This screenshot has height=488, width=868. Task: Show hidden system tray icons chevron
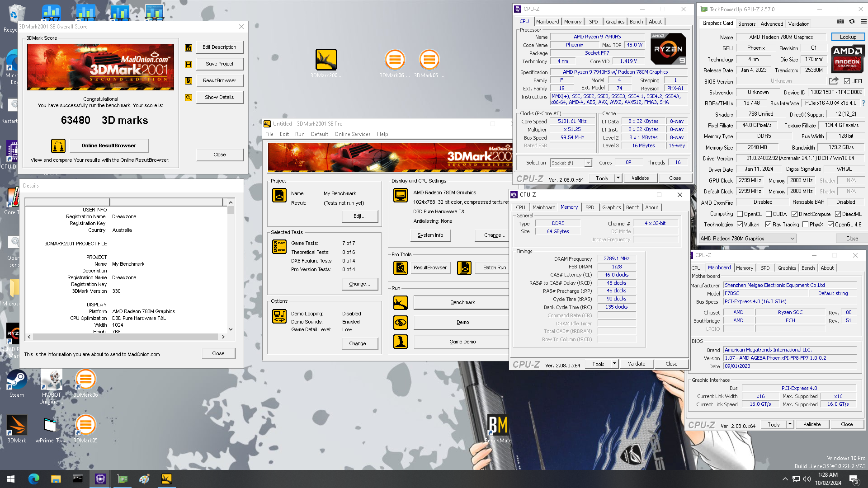785,479
